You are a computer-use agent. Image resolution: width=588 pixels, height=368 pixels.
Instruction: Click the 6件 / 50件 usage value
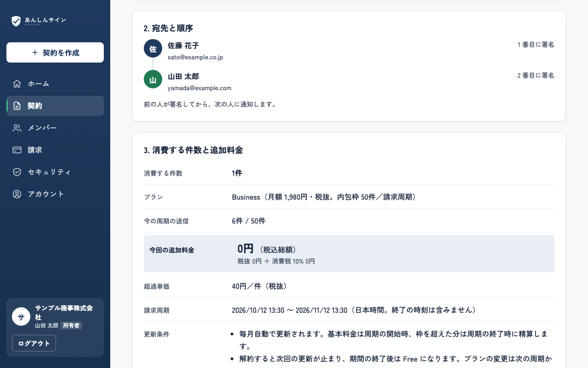click(x=249, y=221)
